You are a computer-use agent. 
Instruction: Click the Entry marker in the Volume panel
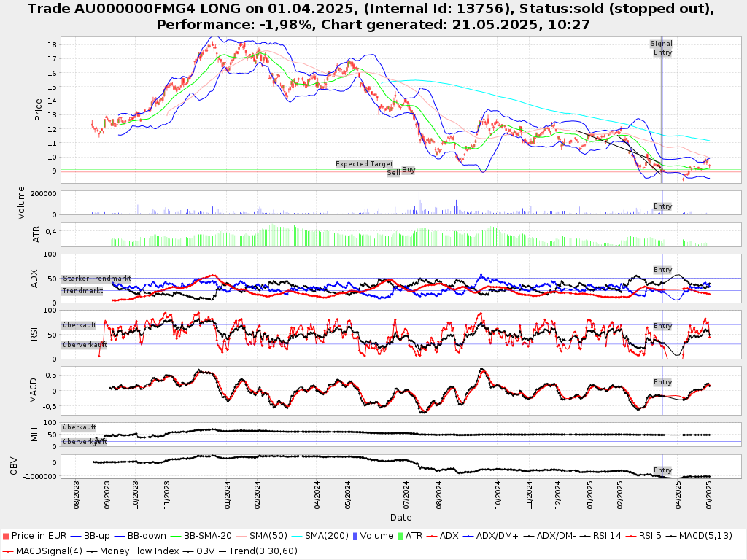[662, 206]
